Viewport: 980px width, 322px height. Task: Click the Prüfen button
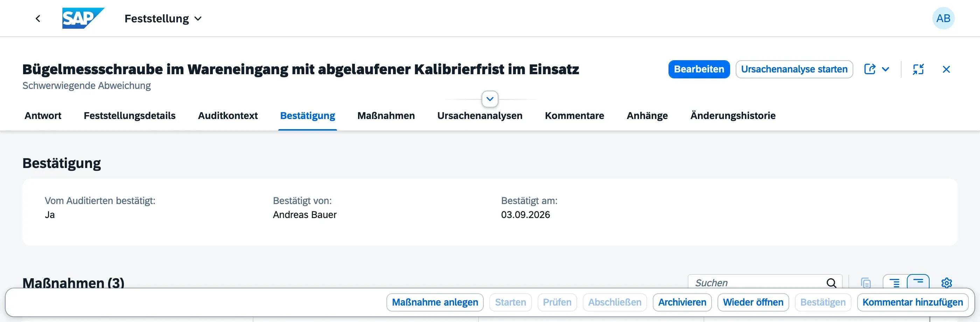pyautogui.click(x=557, y=302)
